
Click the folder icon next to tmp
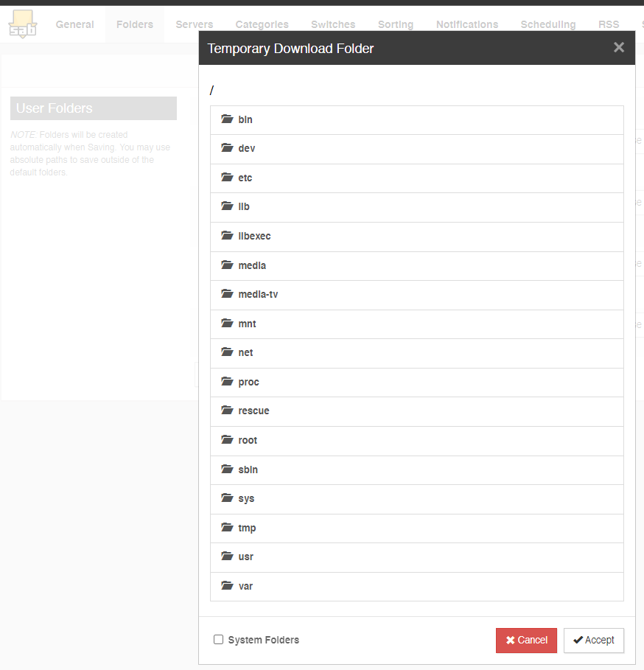coord(227,527)
